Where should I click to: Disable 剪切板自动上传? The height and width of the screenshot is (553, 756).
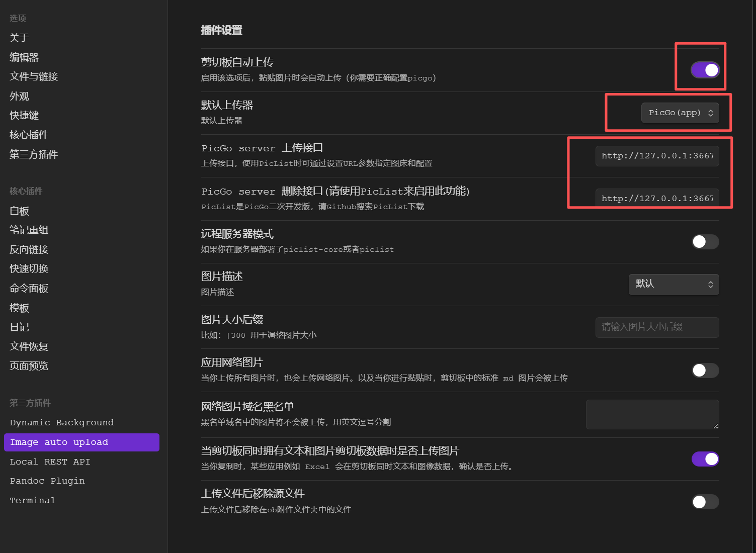[705, 70]
